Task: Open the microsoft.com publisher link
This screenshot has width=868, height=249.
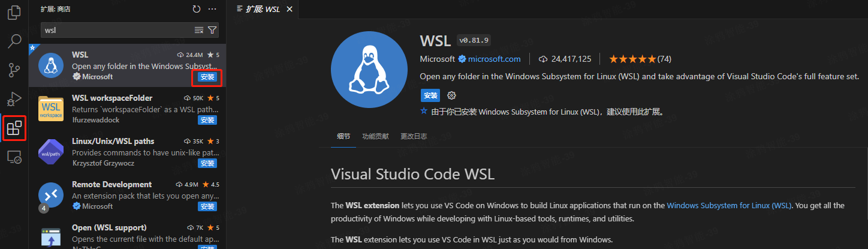Action: tap(495, 59)
